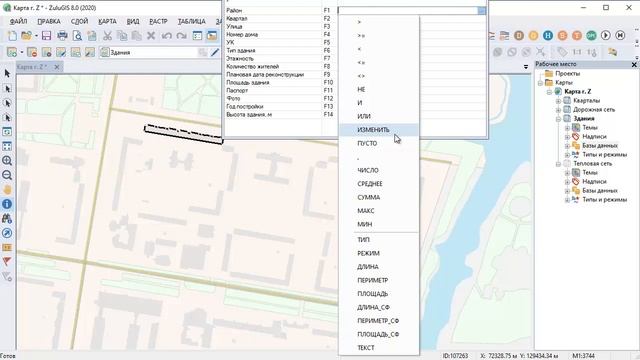Viewport: 640px width, 360px height.
Task: Click the Undo arrow icon
Action: point(167,36)
